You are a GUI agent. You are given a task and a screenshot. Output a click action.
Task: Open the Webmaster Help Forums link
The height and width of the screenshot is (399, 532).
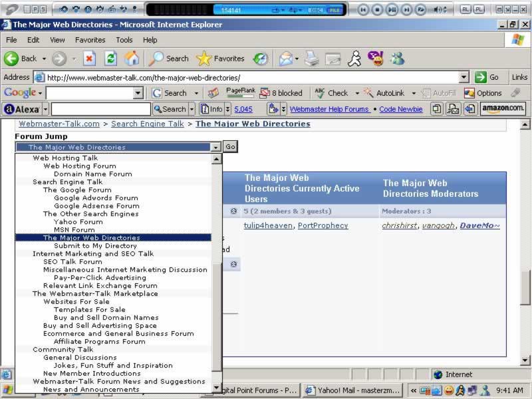329,109
